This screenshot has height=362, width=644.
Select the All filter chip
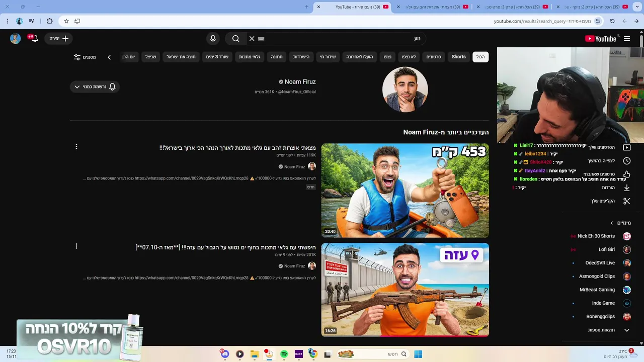(480, 57)
